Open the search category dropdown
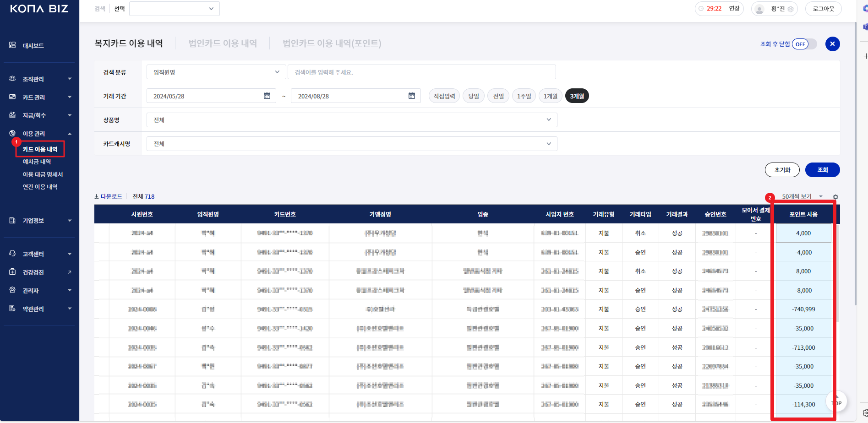Screen dimensions: 868x423 (x=216, y=72)
